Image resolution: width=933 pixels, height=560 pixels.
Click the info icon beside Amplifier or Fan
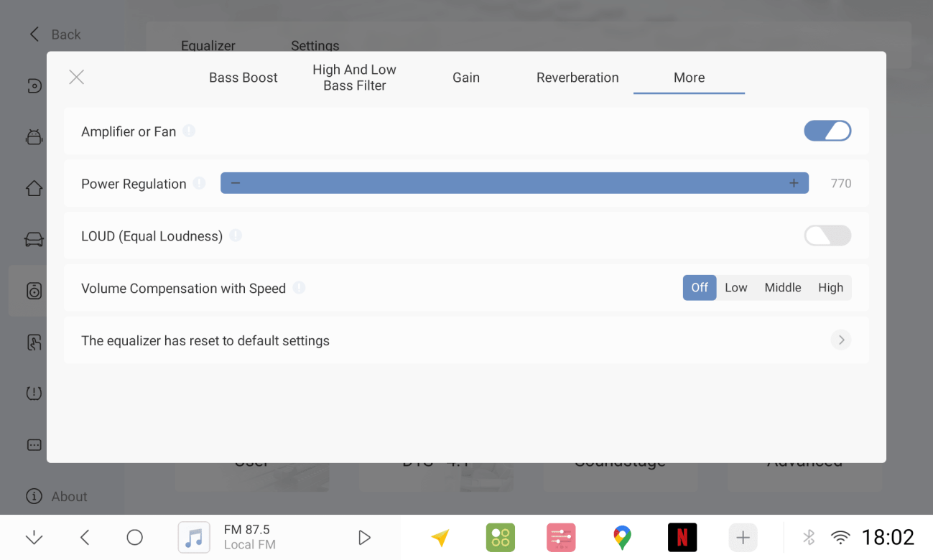pyautogui.click(x=189, y=131)
